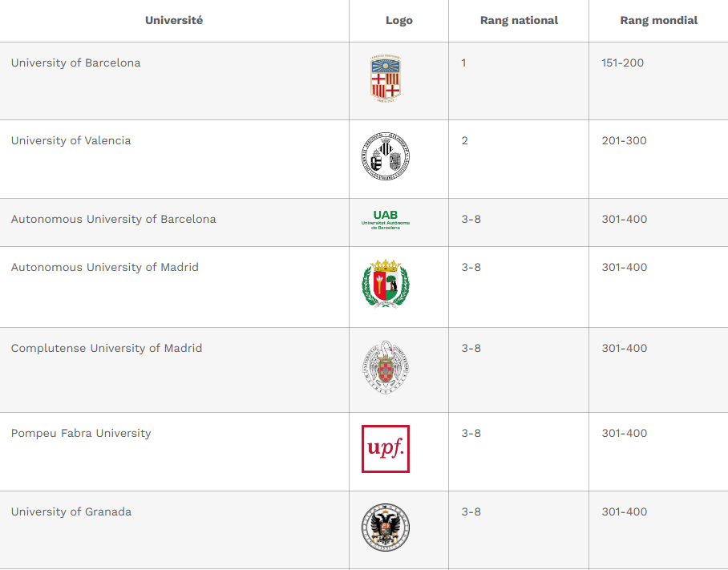Click the University of Barcelona crest logo

pyautogui.click(x=386, y=79)
